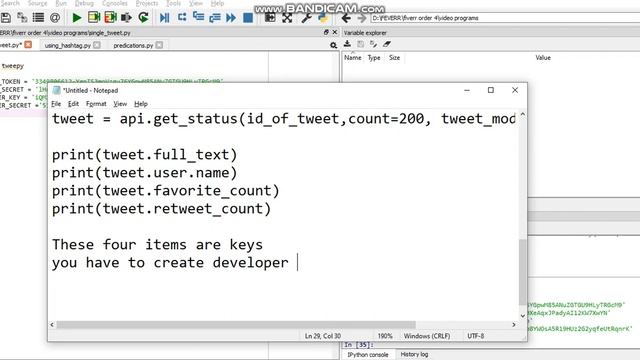Close the predications.py tab
This screenshot has width=640, height=360.
160,45
